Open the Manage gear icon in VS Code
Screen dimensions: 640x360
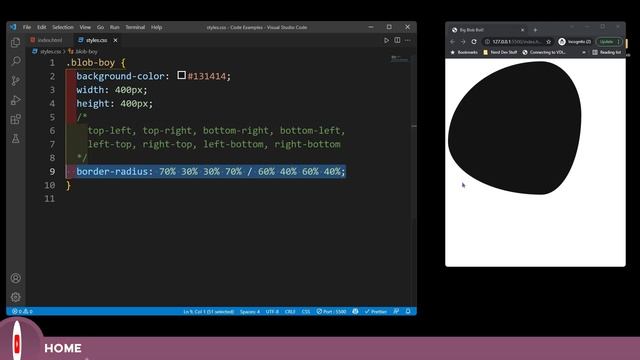[x=16, y=297]
